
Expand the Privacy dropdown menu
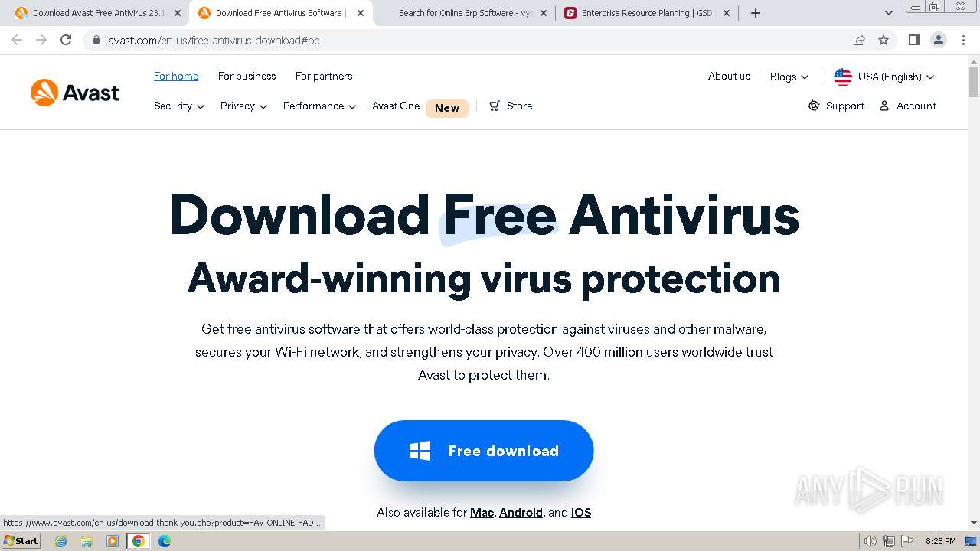pyautogui.click(x=243, y=106)
